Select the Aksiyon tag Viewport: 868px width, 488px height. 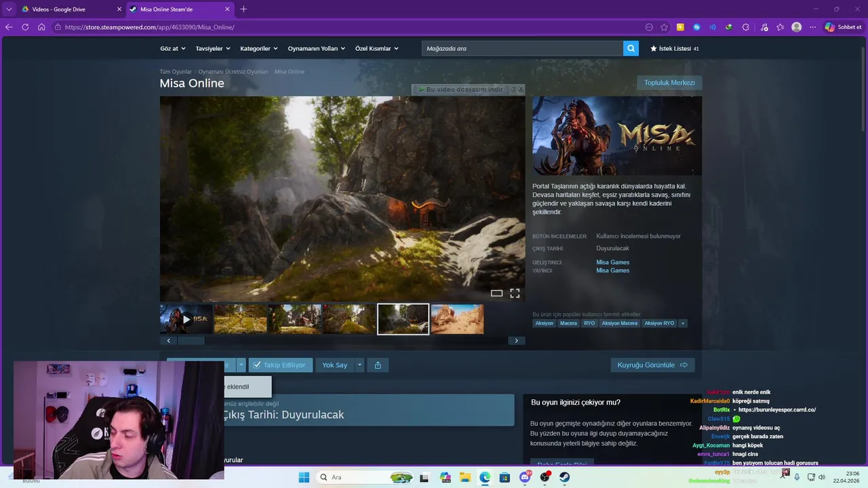coord(544,323)
